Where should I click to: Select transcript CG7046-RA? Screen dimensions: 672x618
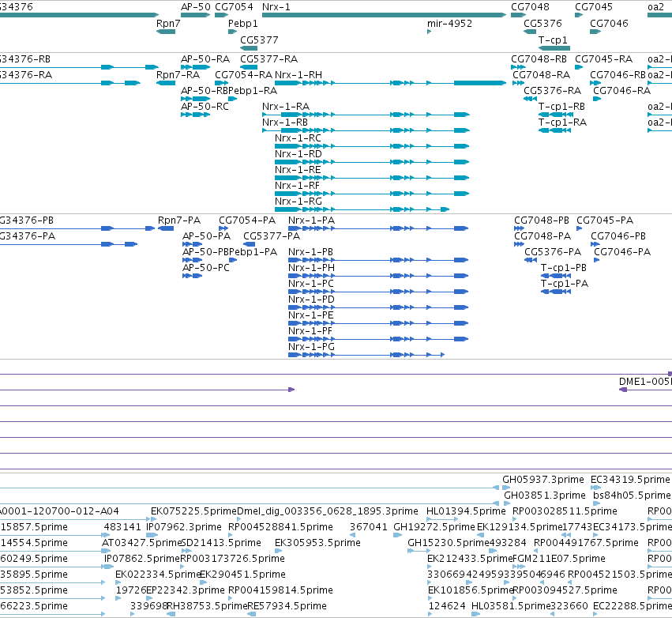[622, 91]
